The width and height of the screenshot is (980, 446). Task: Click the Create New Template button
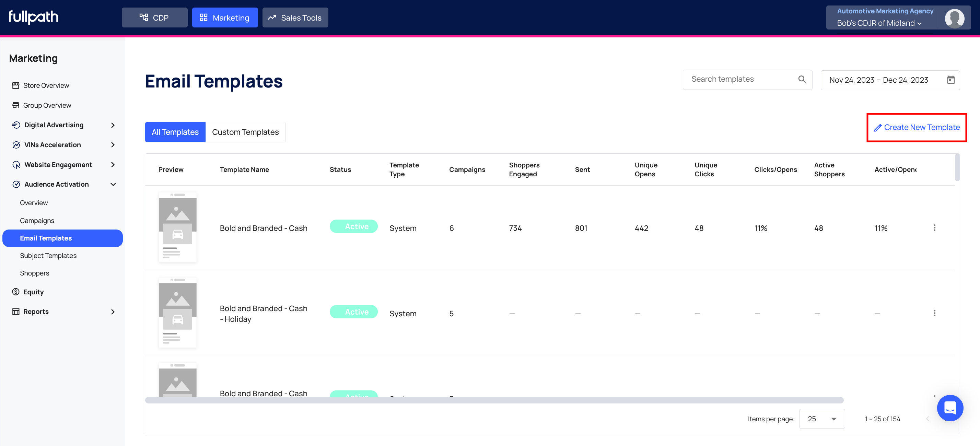coord(917,127)
